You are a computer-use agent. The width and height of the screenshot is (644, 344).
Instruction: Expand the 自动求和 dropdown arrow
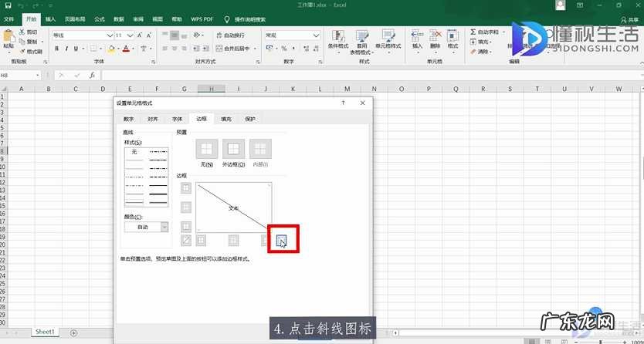[503, 32]
